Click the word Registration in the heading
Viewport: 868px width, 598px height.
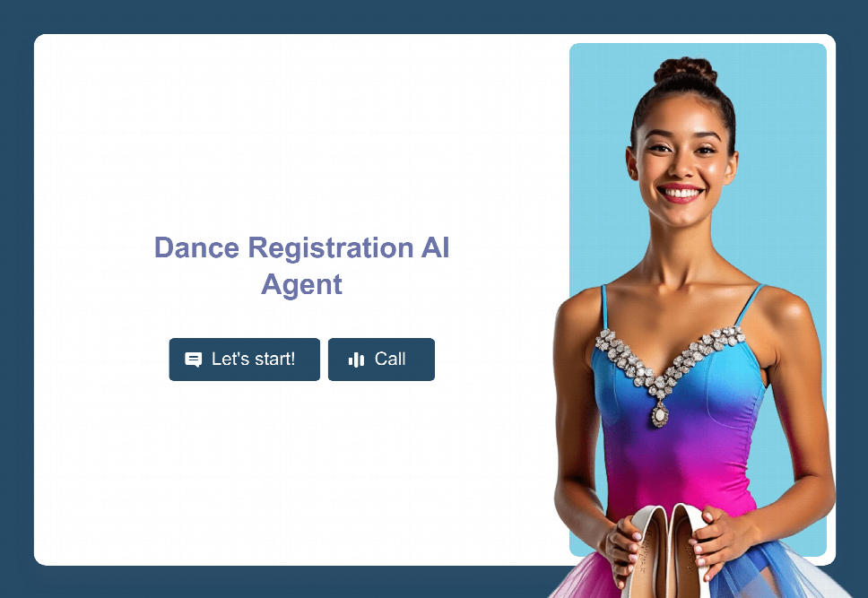[331, 247]
